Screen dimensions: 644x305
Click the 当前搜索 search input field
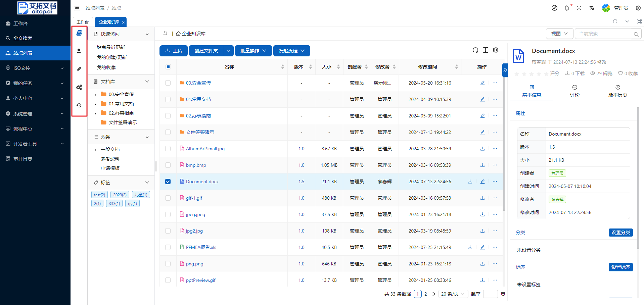603,34
